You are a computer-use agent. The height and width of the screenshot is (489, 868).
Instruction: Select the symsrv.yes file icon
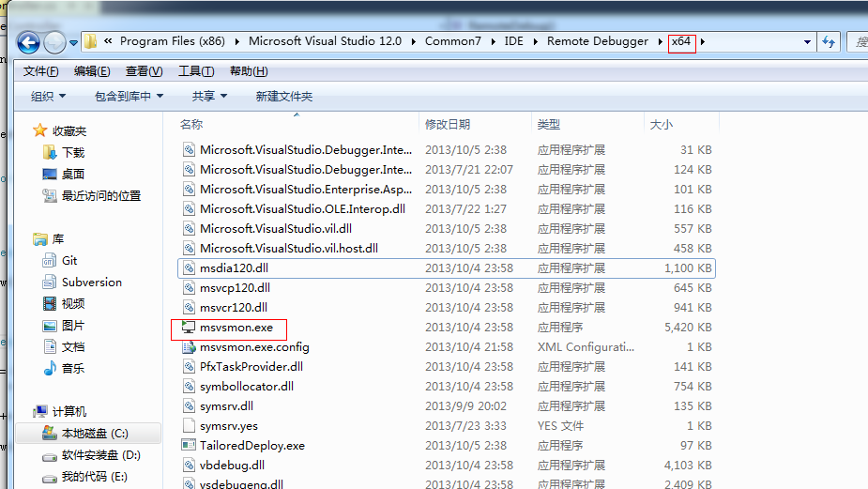pyautogui.click(x=189, y=426)
